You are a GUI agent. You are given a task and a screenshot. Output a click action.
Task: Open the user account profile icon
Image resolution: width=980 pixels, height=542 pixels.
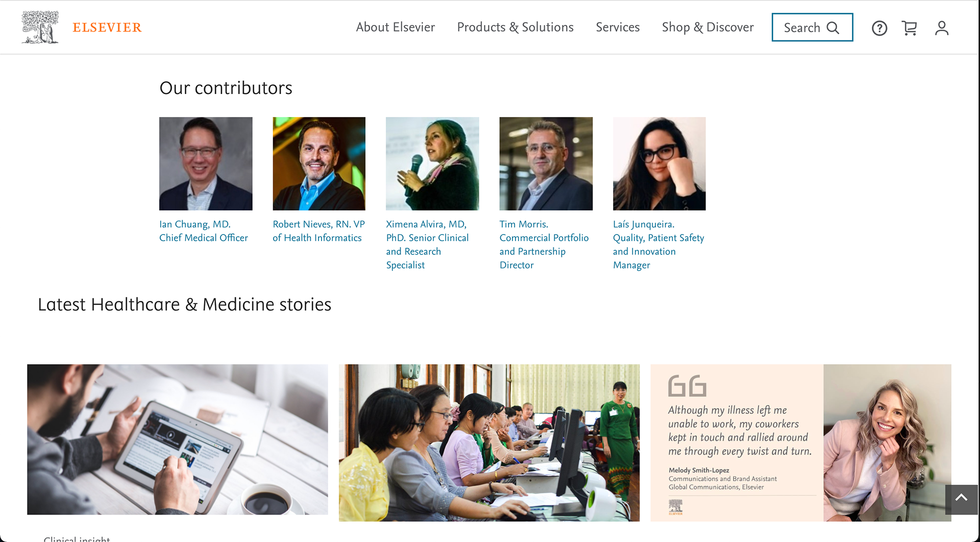(941, 28)
